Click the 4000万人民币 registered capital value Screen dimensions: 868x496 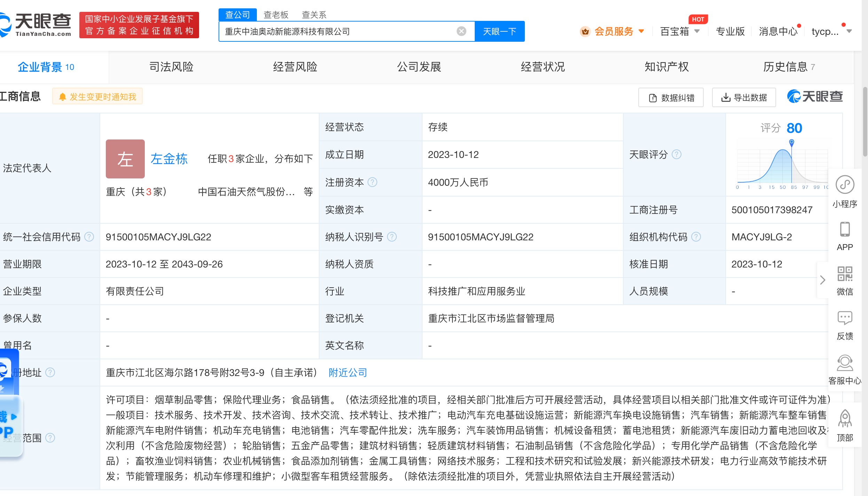(458, 182)
